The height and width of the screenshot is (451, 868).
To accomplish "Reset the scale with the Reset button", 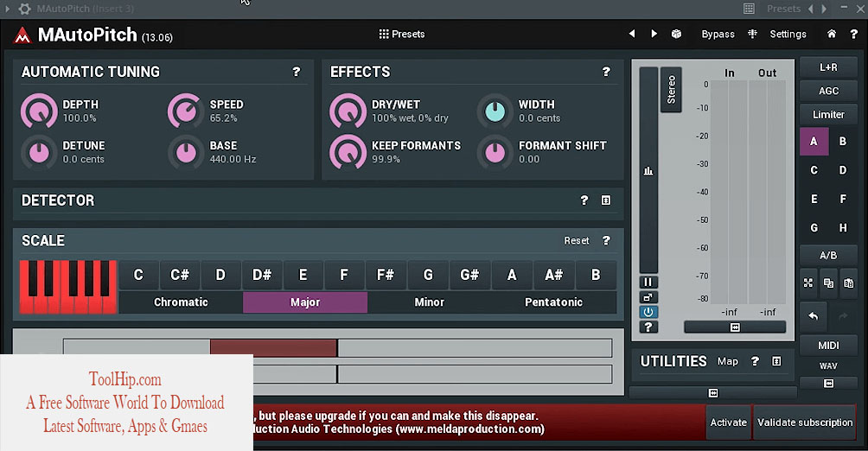I will click(x=577, y=241).
